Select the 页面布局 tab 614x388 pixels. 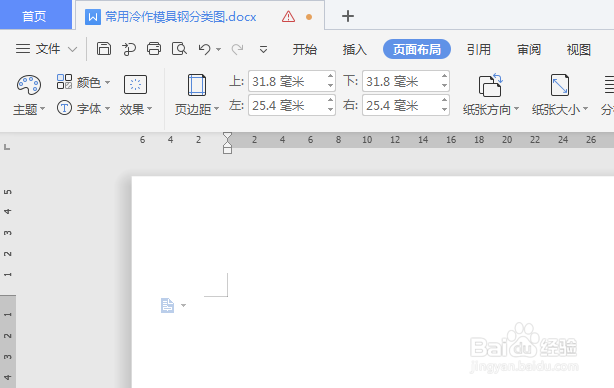coord(417,49)
